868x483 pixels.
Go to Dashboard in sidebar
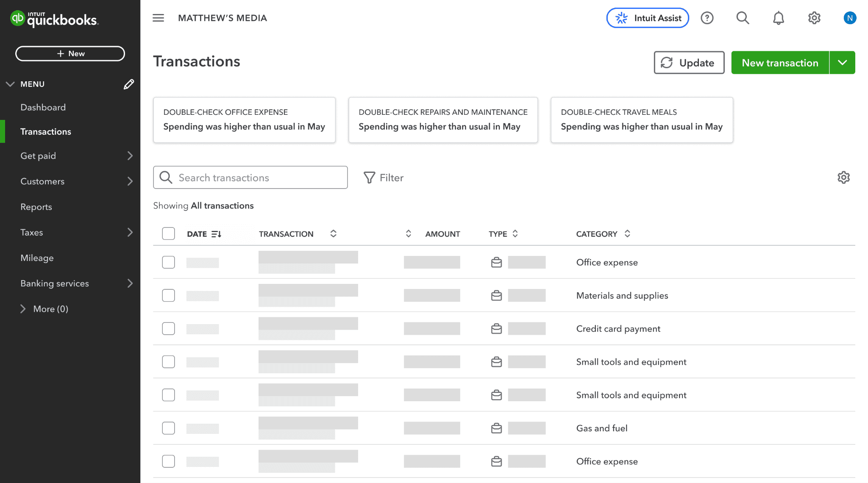click(x=43, y=107)
